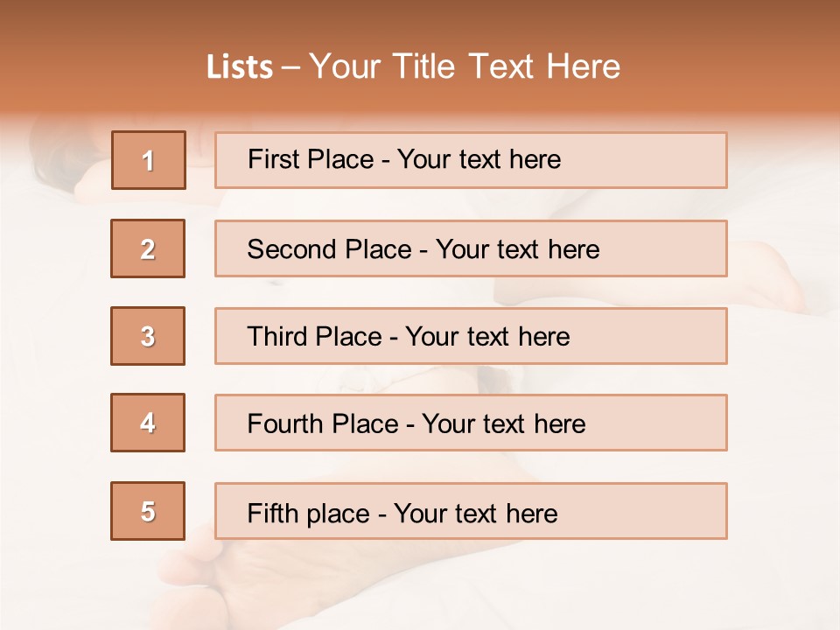Select 'Your Title Text Here' title text
This screenshot has width=840, height=630.
[x=465, y=66]
